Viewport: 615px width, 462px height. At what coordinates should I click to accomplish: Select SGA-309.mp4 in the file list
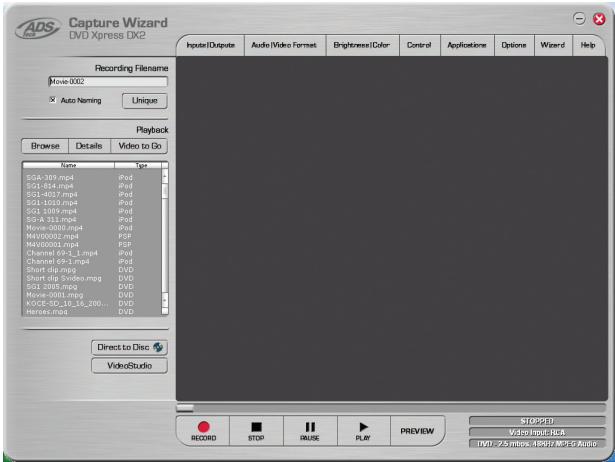pos(92,178)
